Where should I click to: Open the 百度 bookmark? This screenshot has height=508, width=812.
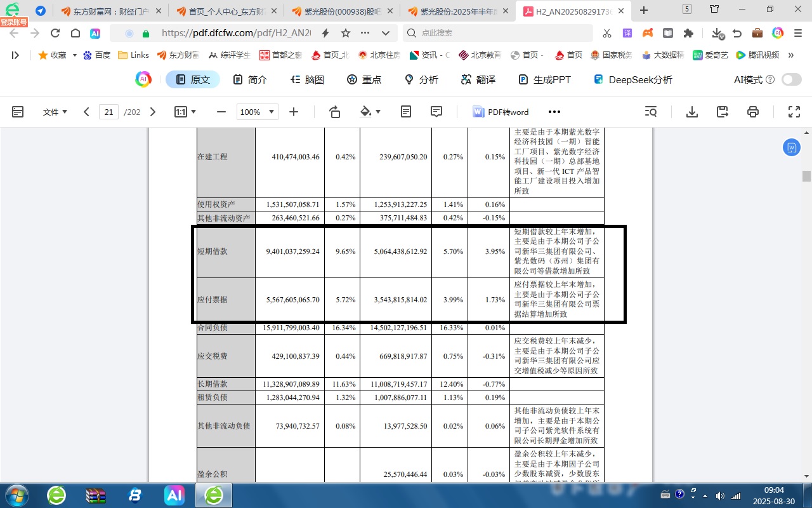coord(96,55)
